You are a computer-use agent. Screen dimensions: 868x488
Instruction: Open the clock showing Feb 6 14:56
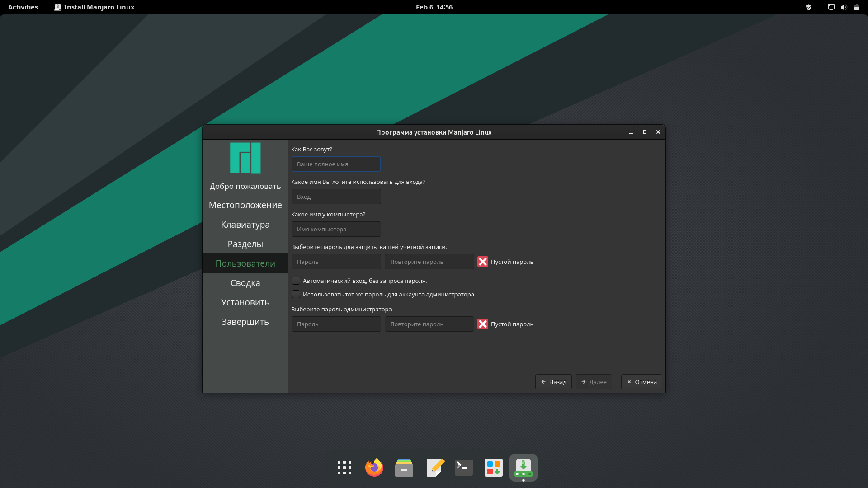(x=434, y=7)
